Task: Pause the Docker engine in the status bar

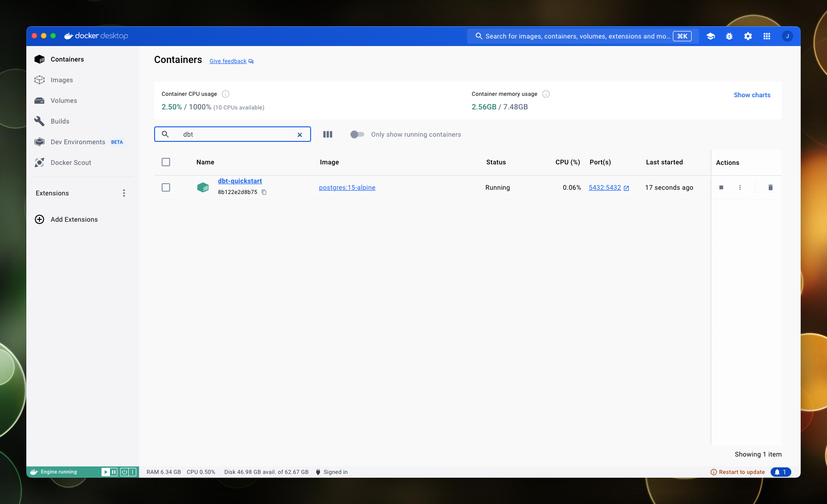Action: pyautogui.click(x=113, y=472)
